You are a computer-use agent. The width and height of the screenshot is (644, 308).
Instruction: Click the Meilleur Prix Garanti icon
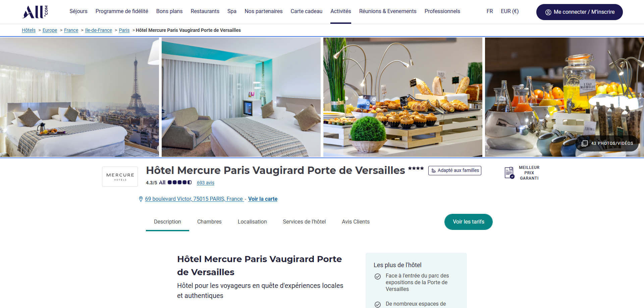coord(509,173)
